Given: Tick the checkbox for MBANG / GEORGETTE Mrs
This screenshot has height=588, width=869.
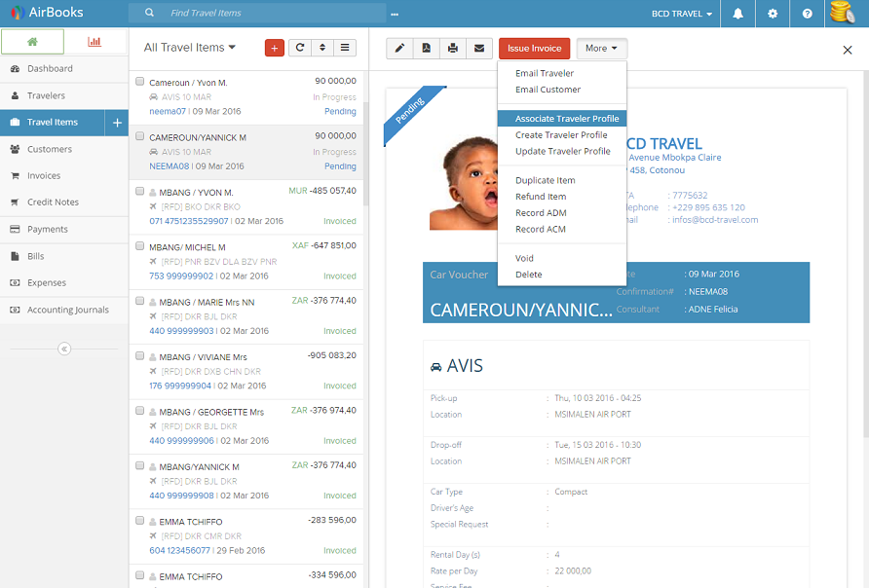Looking at the screenshot, I should [139, 411].
